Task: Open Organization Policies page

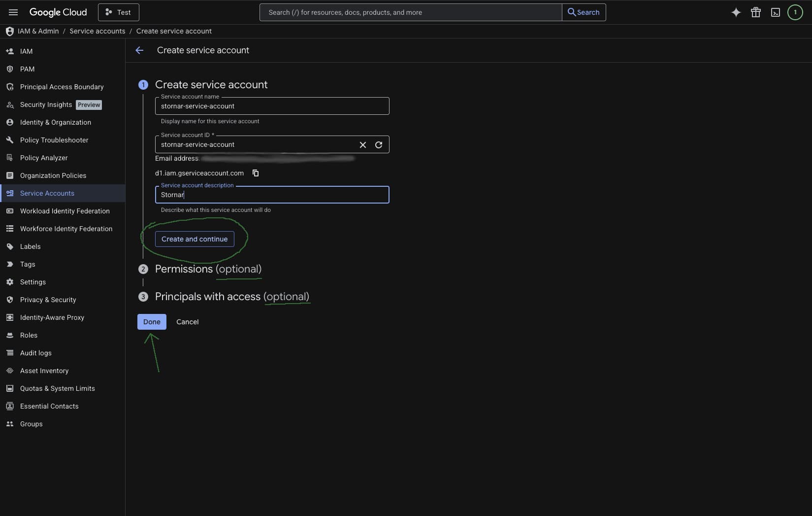Action: pos(63,175)
